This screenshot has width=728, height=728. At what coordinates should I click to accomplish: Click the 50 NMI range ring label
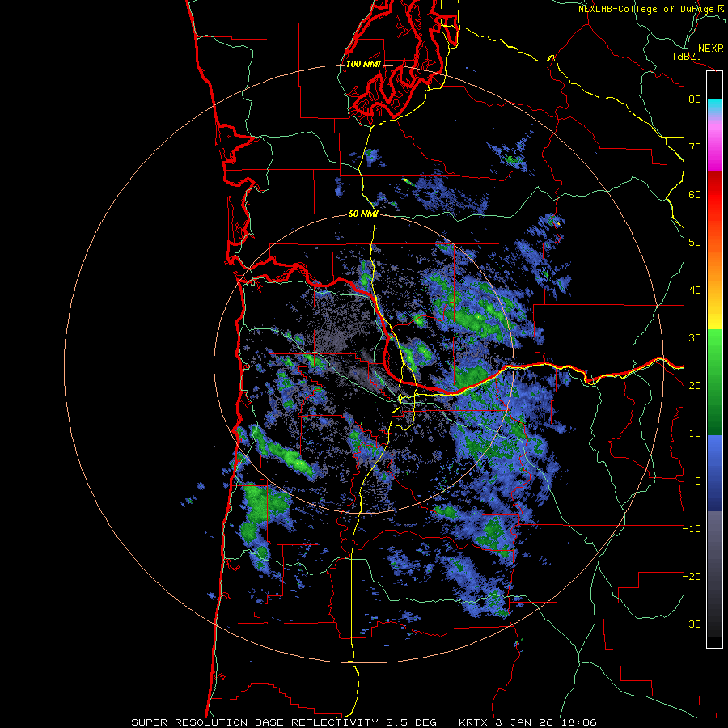[x=363, y=214]
